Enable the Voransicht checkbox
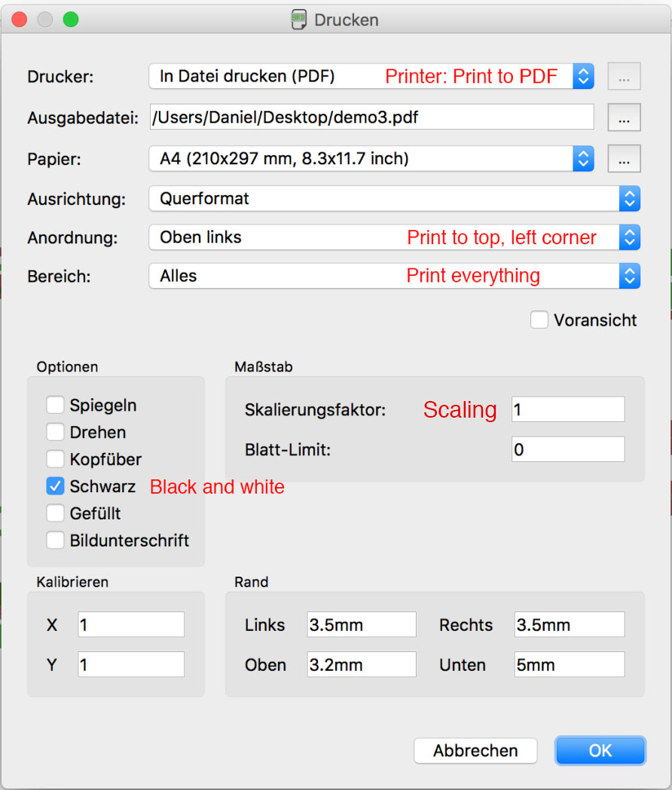Screen dimensions: 672x790 pyautogui.click(x=539, y=320)
